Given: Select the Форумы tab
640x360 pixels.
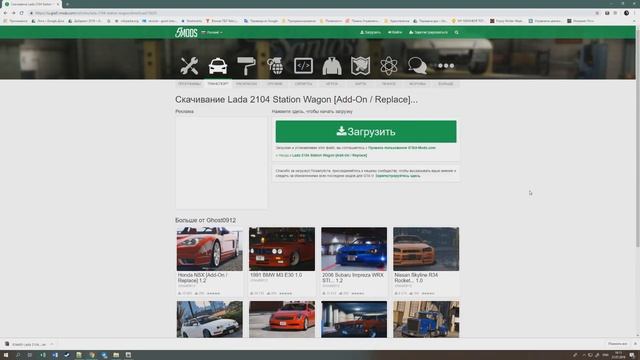Looking at the screenshot, I should point(417,84).
